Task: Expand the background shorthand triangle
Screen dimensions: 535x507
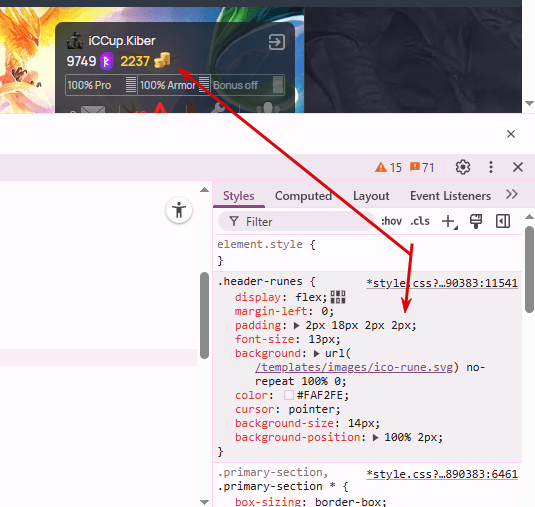Action: tap(316, 354)
